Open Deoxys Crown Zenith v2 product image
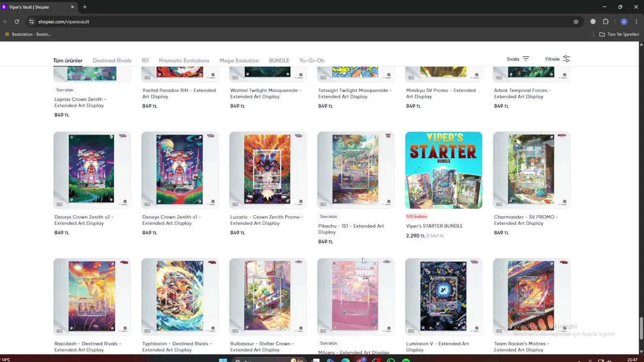This screenshot has height=362, width=644. [92, 170]
